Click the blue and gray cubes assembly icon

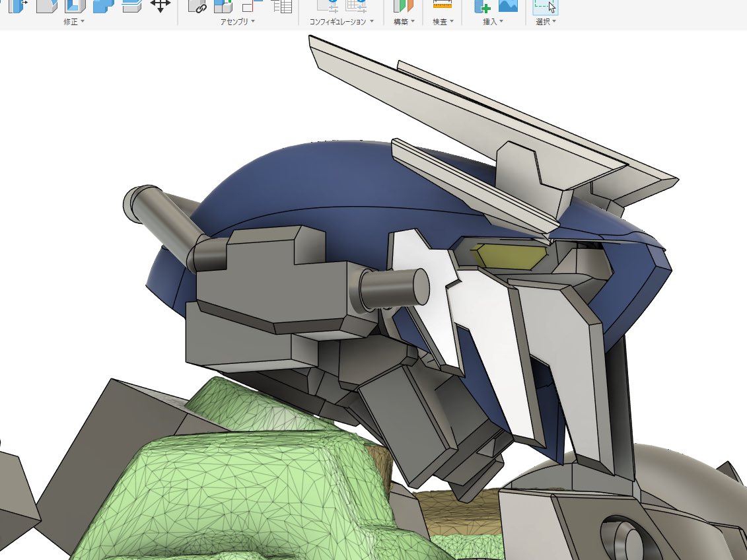coord(223,6)
